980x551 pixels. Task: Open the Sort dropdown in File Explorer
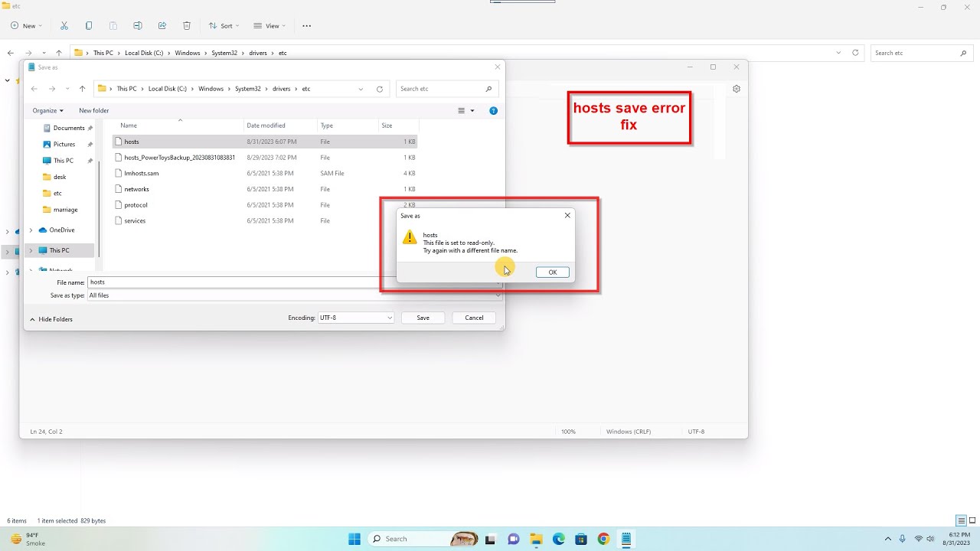(x=224, y=25)
